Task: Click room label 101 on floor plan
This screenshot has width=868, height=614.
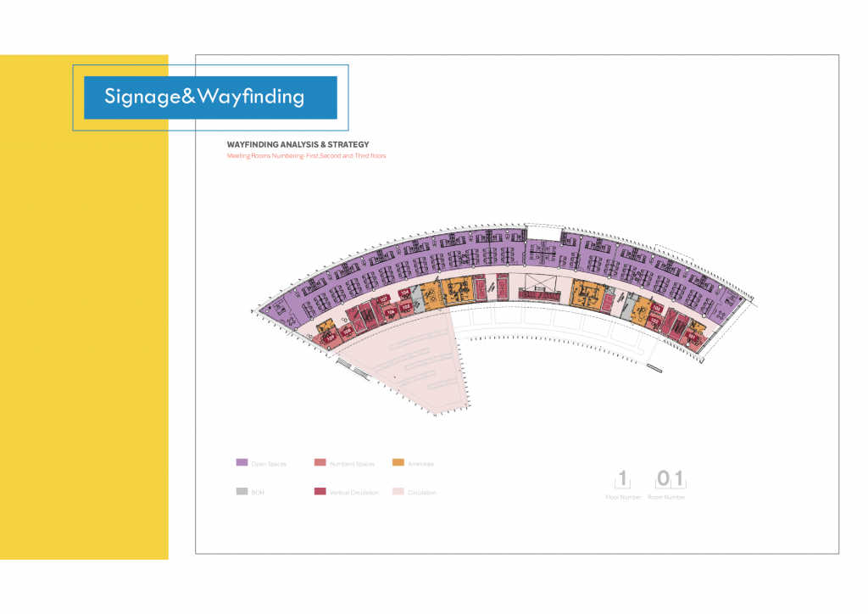Action: (x=692, y=334)
